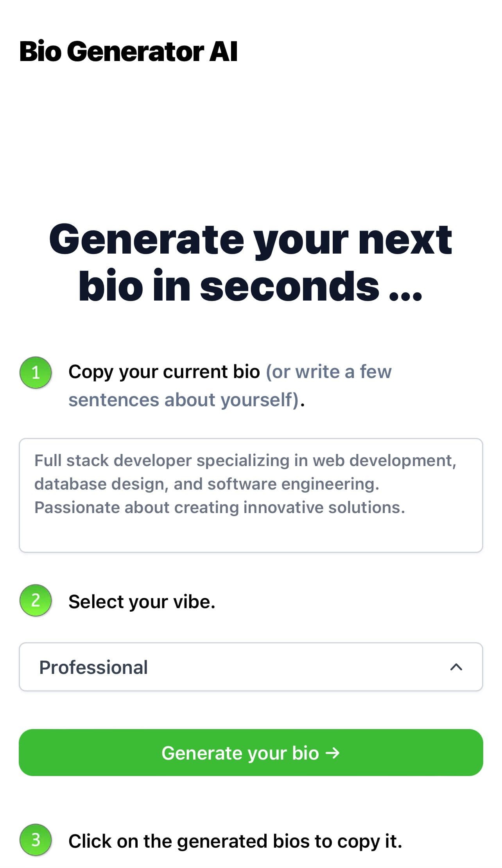This screenshot has width=502, height=868.
Task: Click the 'Passionate about creating' placeholder line
Action: pos(219,507)
